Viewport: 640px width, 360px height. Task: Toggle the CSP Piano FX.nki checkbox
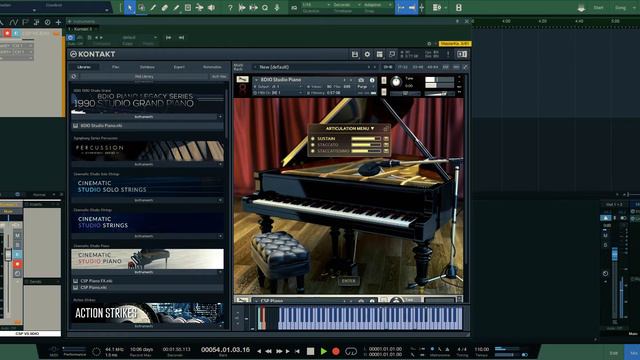[76, 281]
